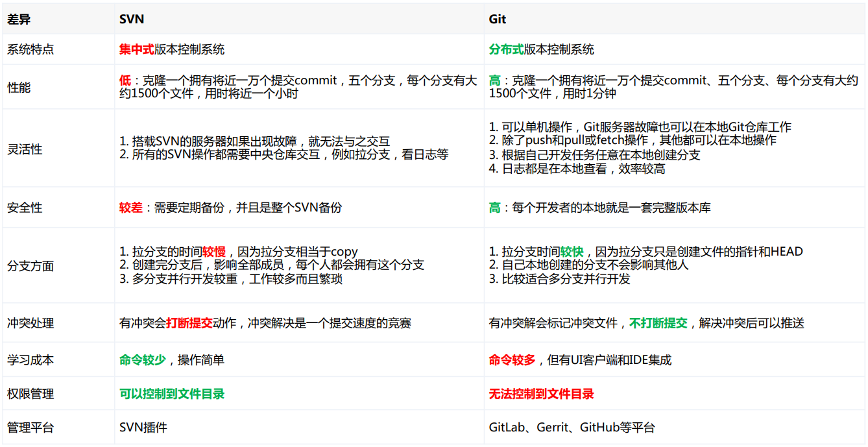Click the green "不打断提交" text
The width and height of the screenshot is (868, 447).
tap(658, 323)
